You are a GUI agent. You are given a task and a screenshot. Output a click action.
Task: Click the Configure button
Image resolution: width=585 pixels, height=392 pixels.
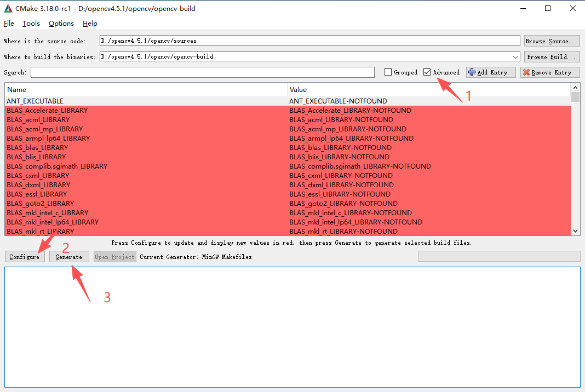[25, 257]
